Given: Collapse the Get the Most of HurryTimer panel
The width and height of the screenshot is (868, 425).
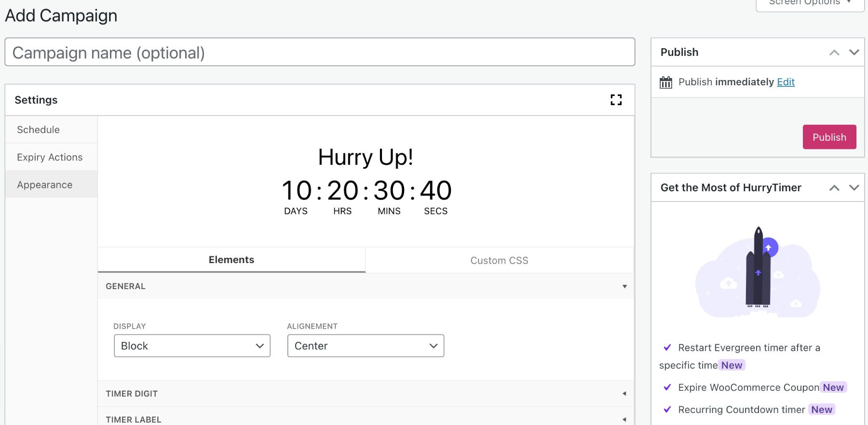Looking at the screenshot, I should pos(834,187).
